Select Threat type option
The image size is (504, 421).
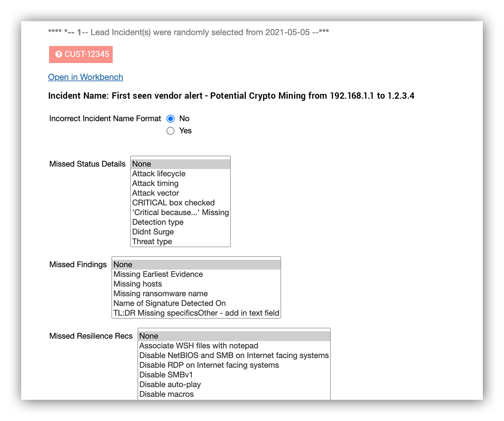pos(180,242)
